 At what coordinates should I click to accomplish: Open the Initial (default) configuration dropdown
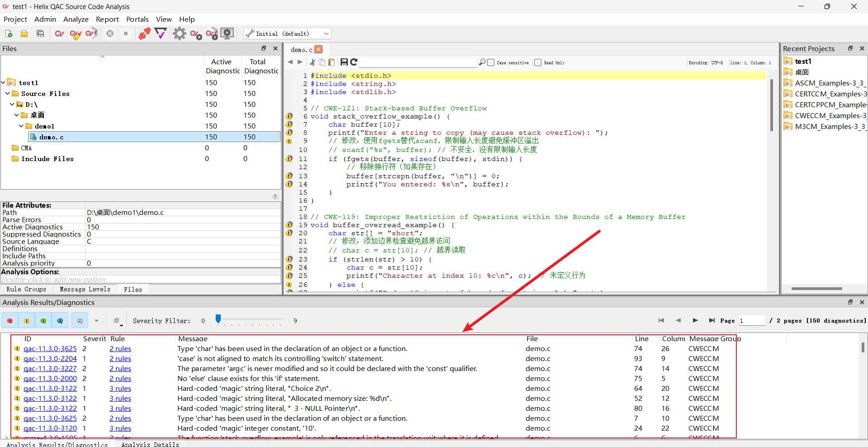pos(288,33)
